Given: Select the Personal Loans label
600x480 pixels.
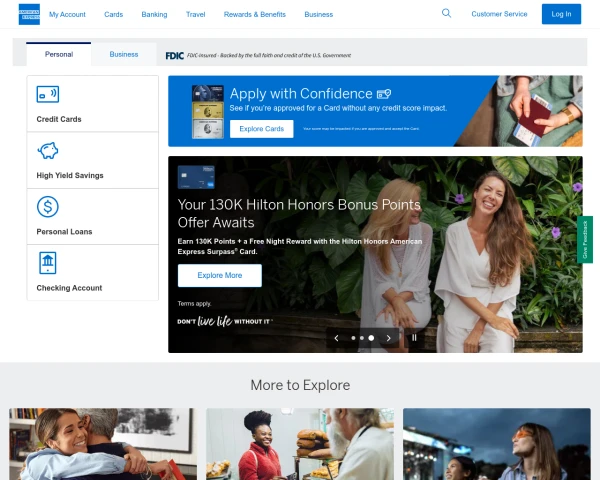Looking at the screenshot, I should pos(64,232).
